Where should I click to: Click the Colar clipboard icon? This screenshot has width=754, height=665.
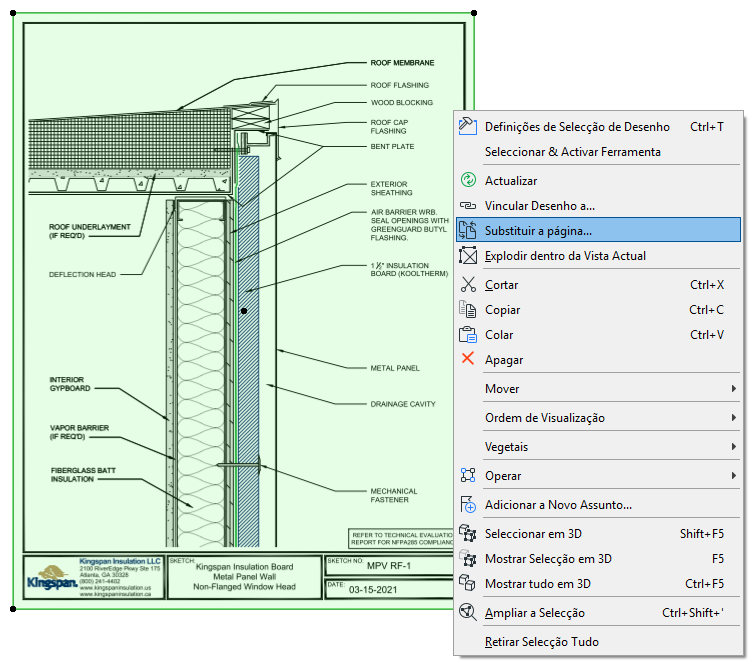(468, 335)
